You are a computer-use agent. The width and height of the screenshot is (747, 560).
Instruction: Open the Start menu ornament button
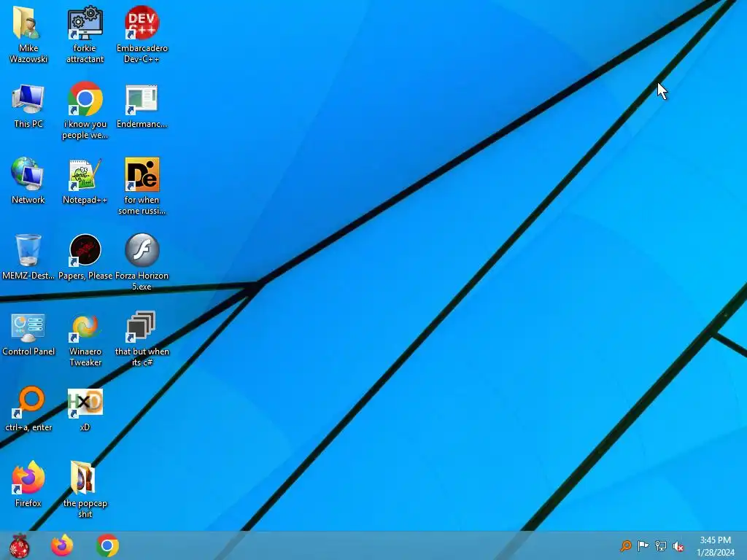[x=20, y=545]
